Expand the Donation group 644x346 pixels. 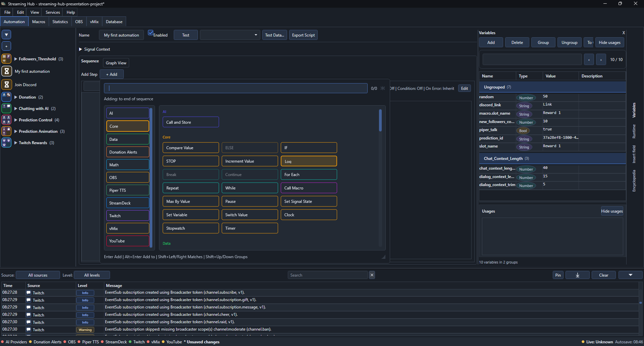(16, 97)
